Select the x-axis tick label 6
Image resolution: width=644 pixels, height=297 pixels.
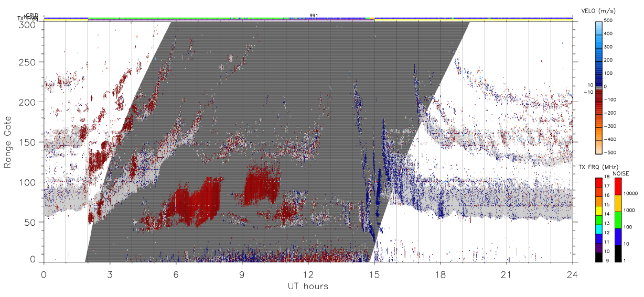coord(176,274)
